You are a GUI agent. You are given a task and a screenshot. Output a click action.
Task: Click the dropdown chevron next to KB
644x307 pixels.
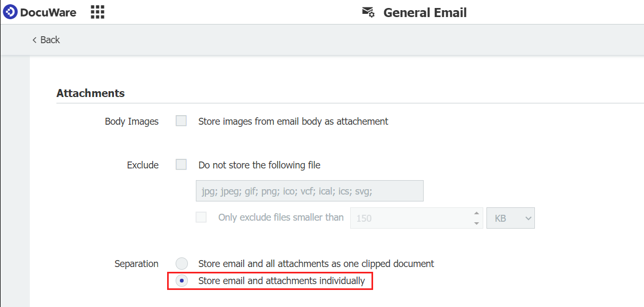[527, 218]
